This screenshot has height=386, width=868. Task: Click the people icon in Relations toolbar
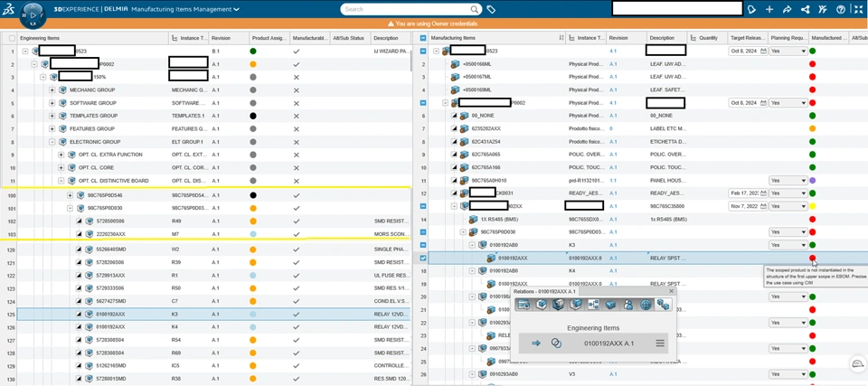627,304
